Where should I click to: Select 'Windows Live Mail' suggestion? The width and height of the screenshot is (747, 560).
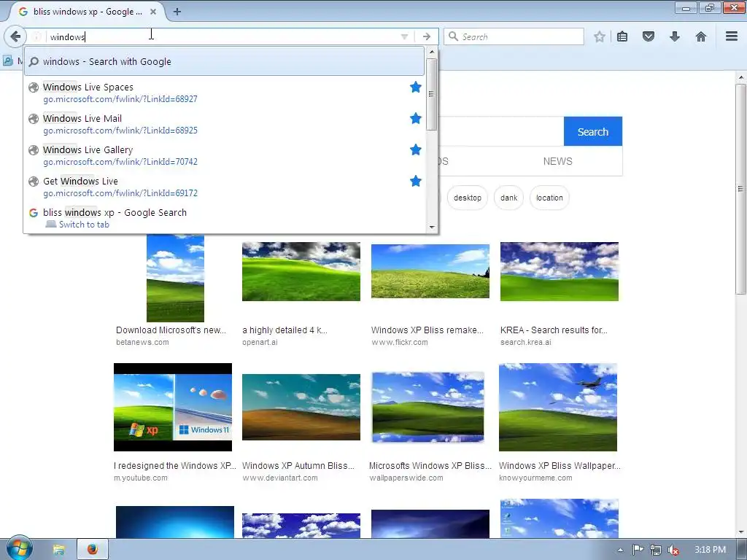[x=224, y=124]
